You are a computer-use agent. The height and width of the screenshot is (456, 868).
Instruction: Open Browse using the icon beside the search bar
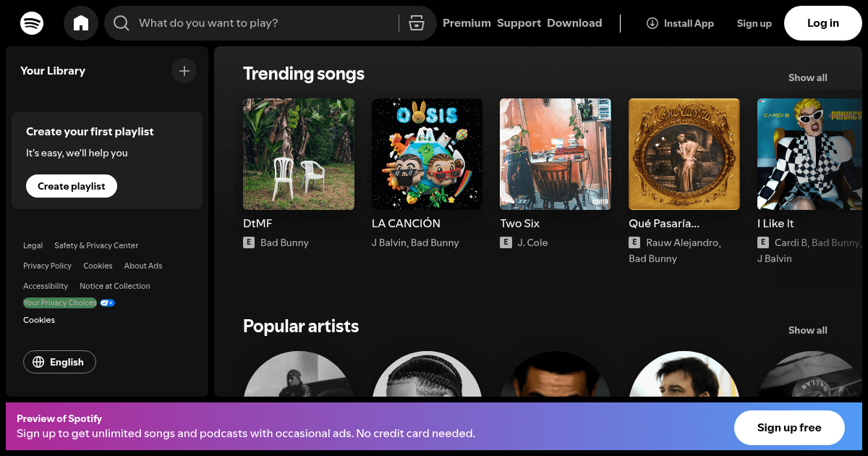tap(417, 22)
